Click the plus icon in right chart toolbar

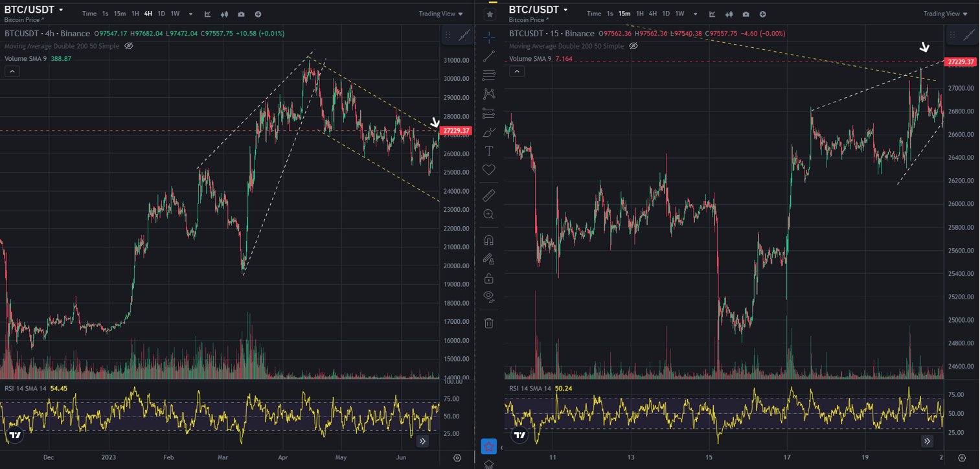[762, 14]
